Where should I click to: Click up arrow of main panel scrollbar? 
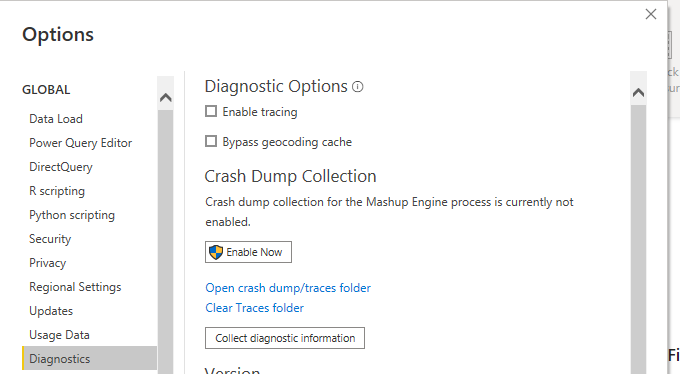638,92
